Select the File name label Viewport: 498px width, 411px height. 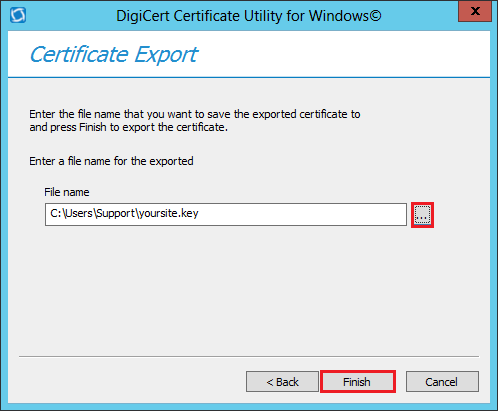tap(67, 192)
